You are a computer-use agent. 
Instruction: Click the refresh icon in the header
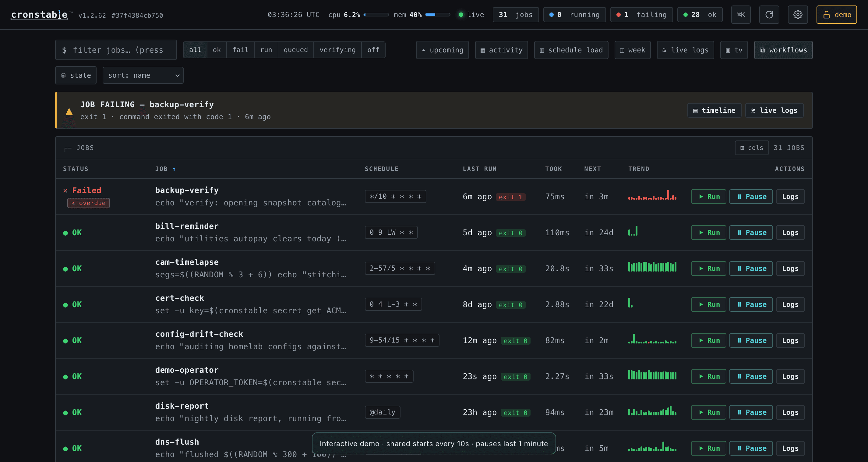769,15
